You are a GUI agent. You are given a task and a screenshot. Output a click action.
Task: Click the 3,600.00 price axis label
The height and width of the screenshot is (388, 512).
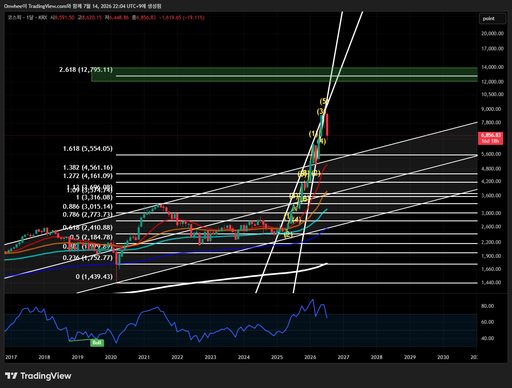pos(491,196)
